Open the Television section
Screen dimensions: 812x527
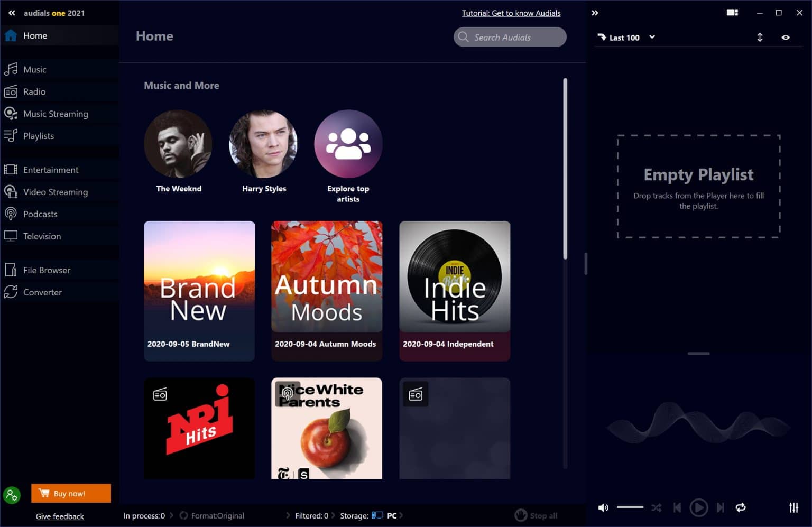point(42,236)
